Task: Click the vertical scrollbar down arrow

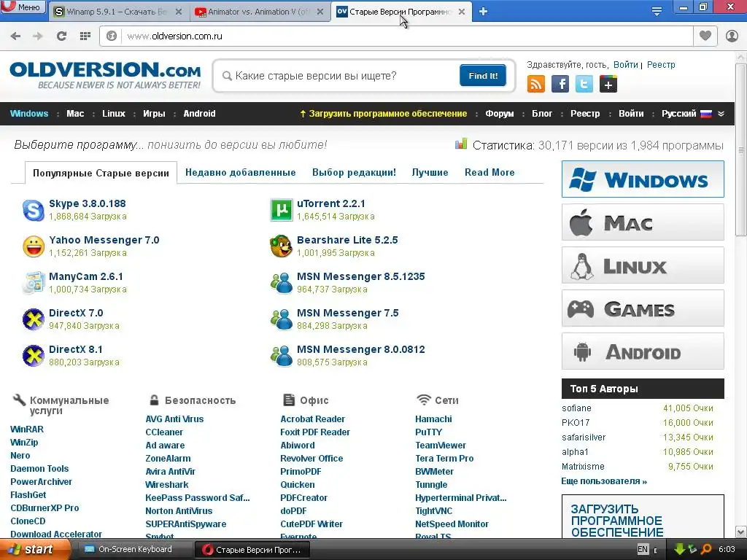Action: [x=741, y=532]
